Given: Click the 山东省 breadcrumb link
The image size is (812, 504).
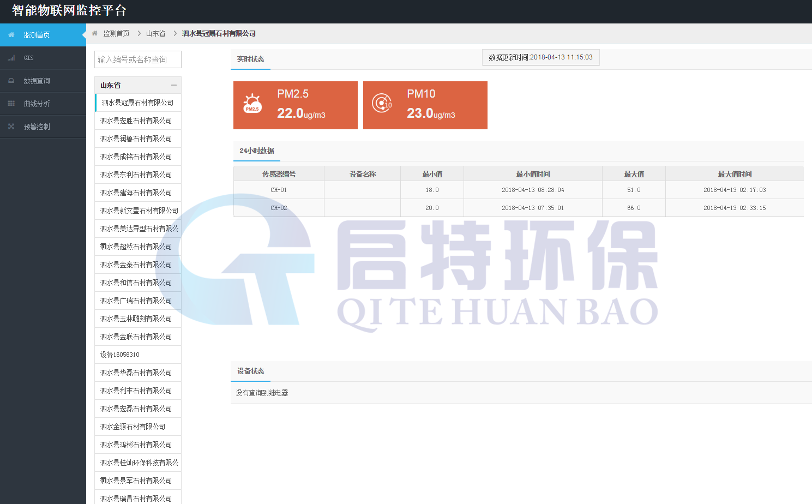Looking at the screenshot, I should point(156,33).
